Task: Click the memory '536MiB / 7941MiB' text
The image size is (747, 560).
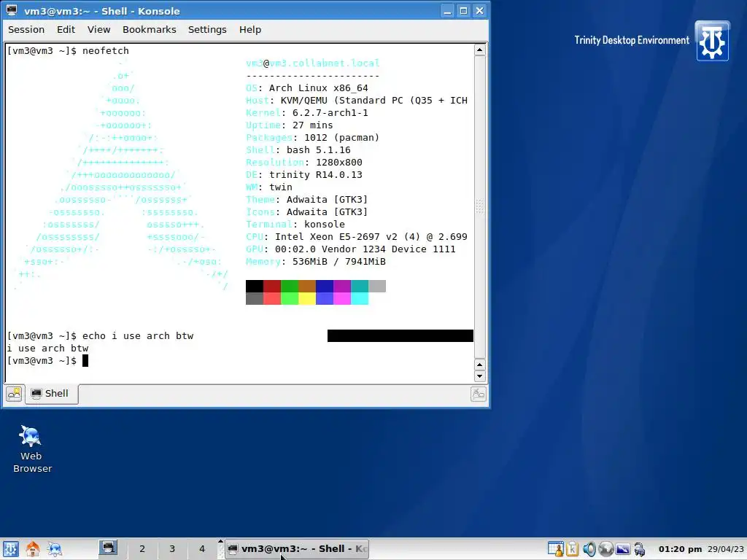Action: (338, 262)
